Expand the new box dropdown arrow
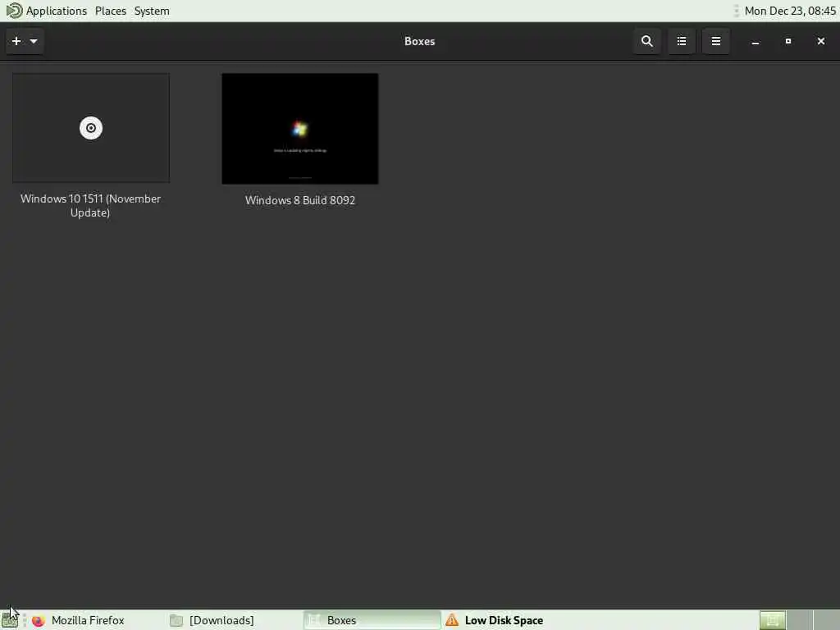Viewport: 840px width, 630px height. coord(33,41)
